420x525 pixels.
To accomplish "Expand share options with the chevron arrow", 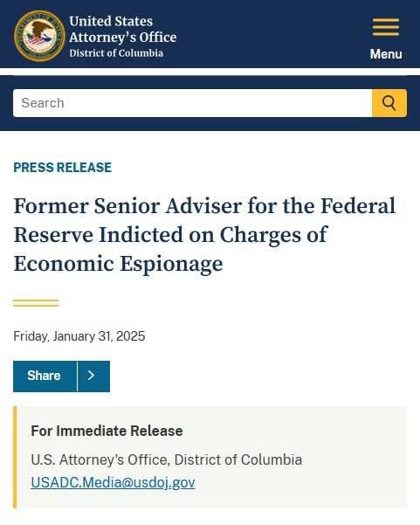I will pos(93,376).
